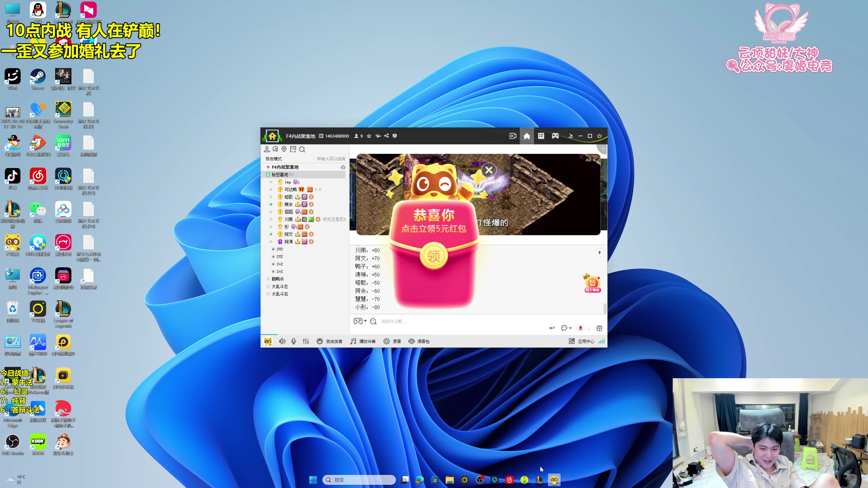Open audio mixer settings icon

click(306, 341)
